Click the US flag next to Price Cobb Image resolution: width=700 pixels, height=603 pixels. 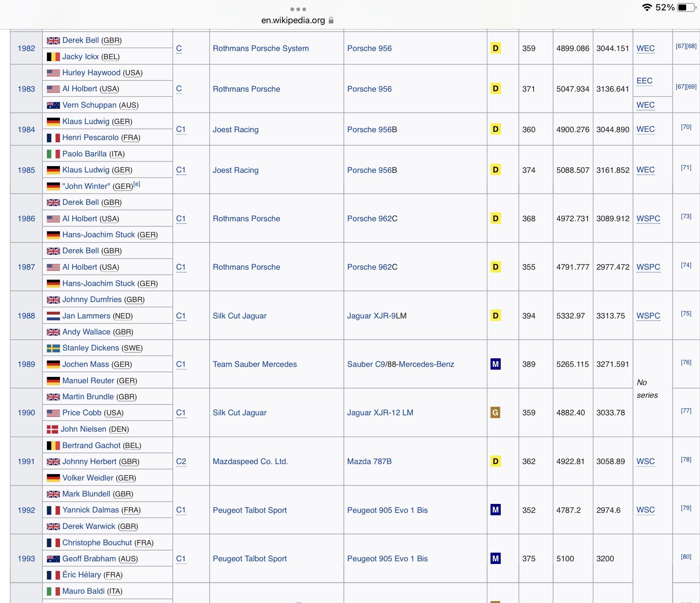point(53,413)
